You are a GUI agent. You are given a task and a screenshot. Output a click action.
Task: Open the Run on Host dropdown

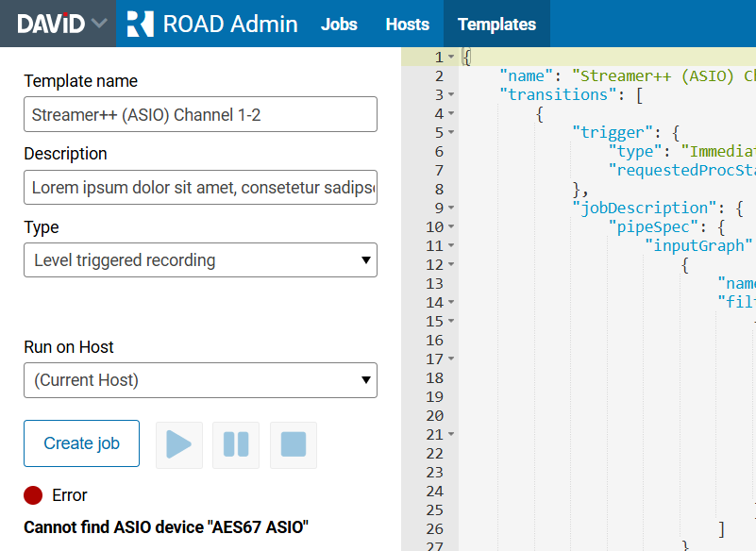coord(200,380)
